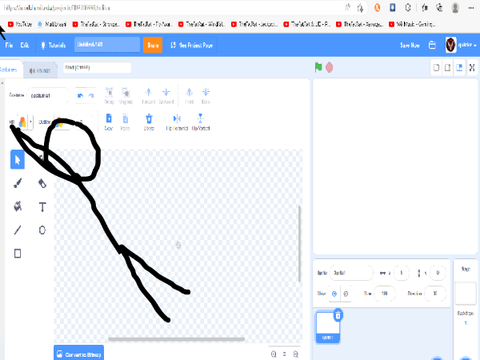Move selection Backward one layer
This screenshot has height=360, width=480.
tap(166, 96)
